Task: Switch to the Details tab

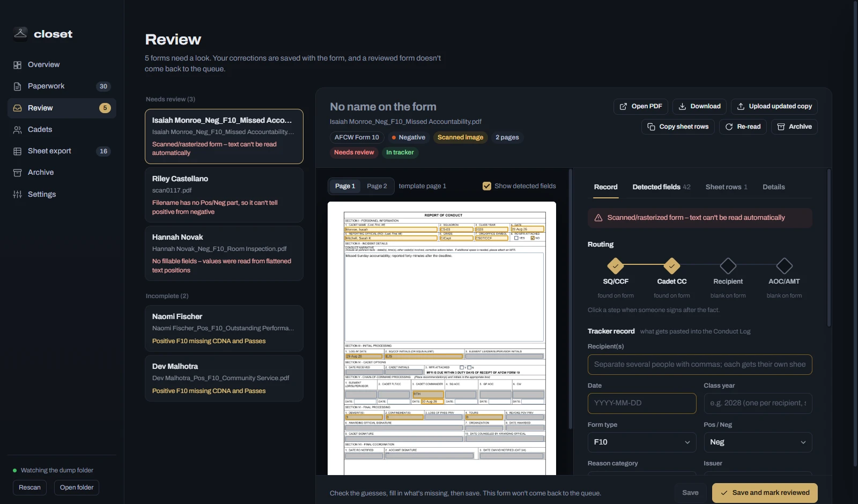Action: [774, 187]
